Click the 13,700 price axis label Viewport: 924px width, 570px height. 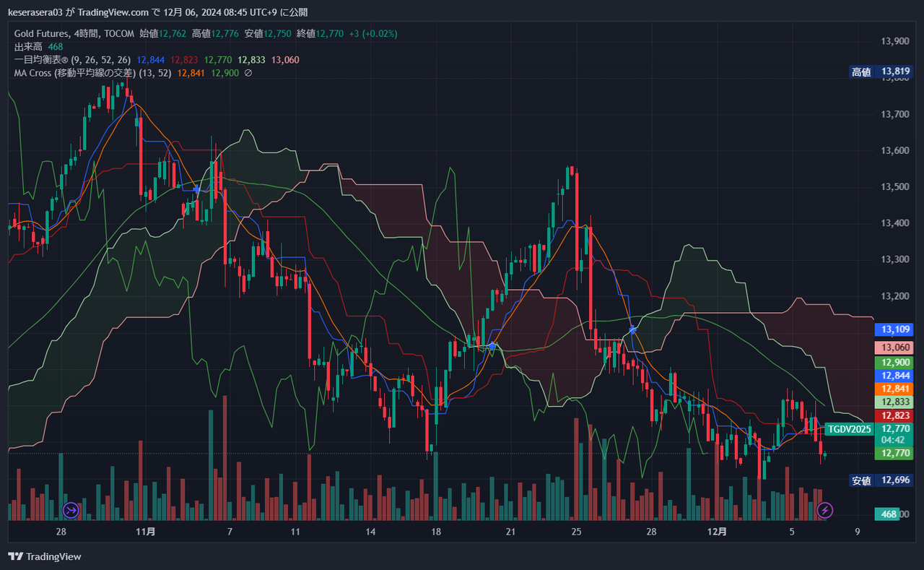click(895, 114)
